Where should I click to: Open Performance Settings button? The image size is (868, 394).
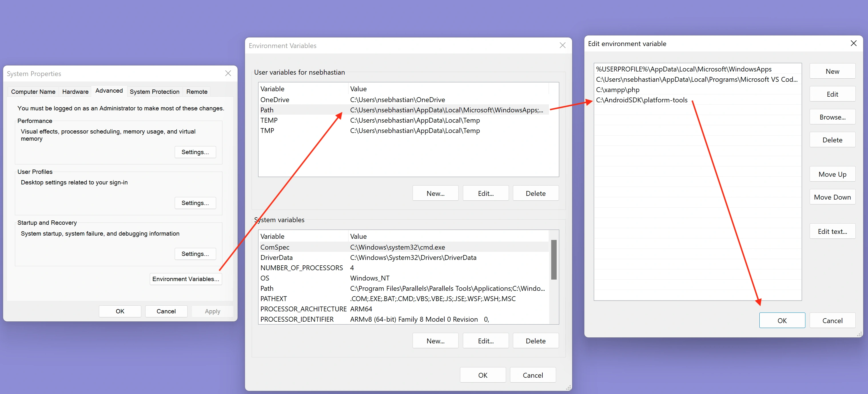(x=195, y=152)
